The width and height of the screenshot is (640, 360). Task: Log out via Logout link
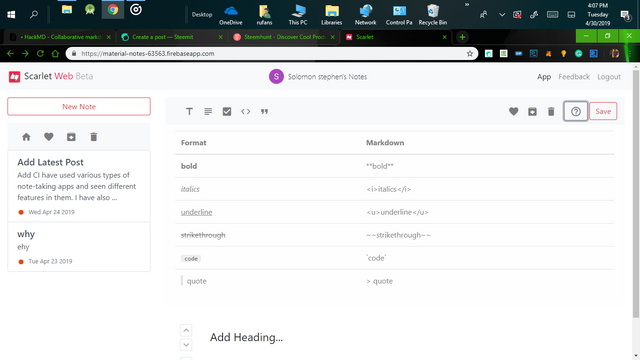tap(609, 77)
